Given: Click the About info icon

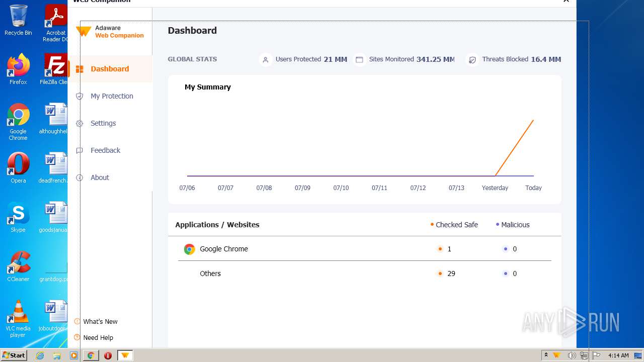Looking at the screenshot, I should (x=79, y=177).
